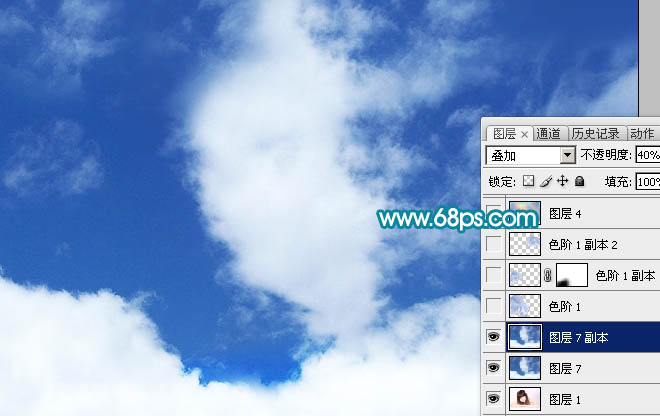
Task: Click the 填充 value field
Action: click(x=648, y=182)
